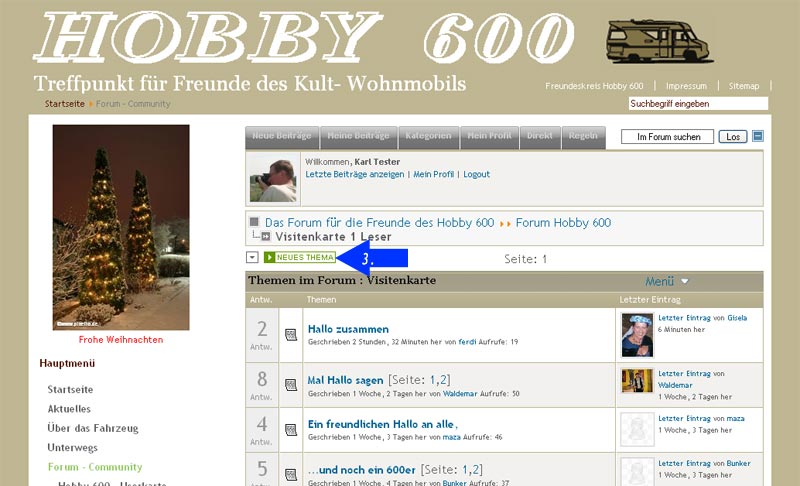Start a new topic with Neues Thema
The width and height of the screenshot is (800, 486).
pyautogui.click(x=299, y=258)
